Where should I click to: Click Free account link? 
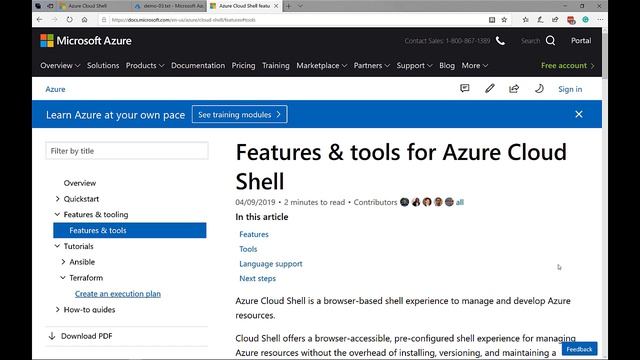coord(568,65)
